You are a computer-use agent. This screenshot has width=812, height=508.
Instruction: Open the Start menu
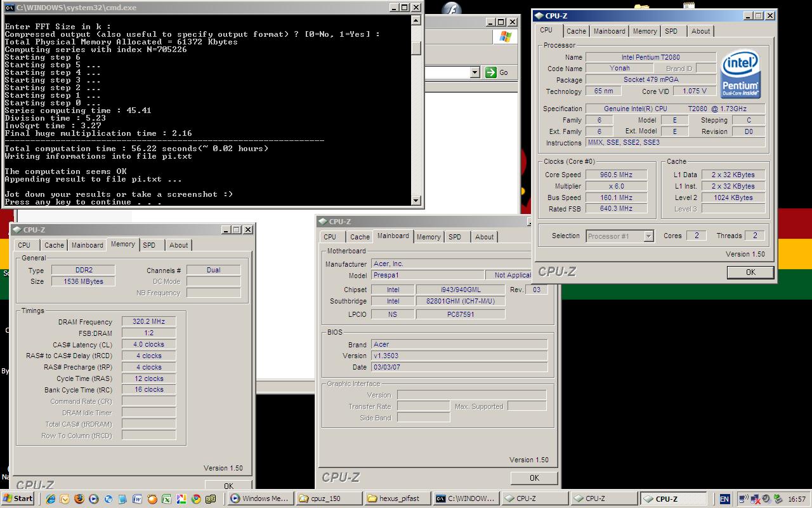pyautogui.click(x=18, y=498)
